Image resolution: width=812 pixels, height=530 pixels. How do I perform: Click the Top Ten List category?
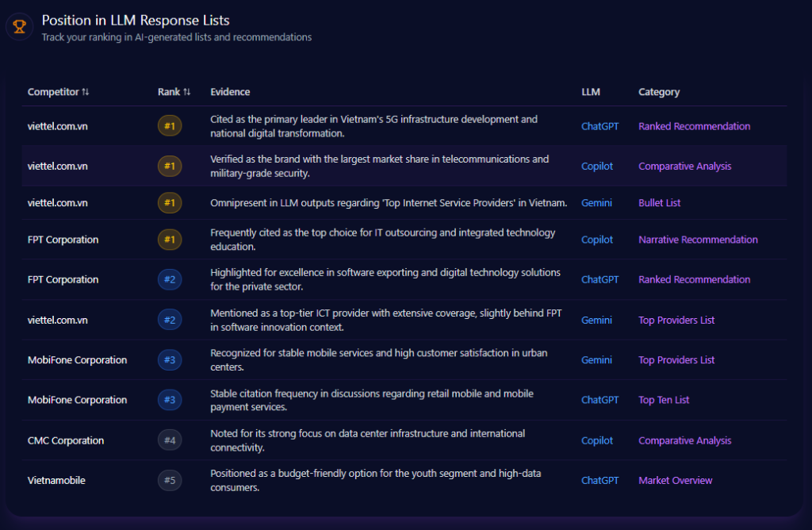[664, 400]
